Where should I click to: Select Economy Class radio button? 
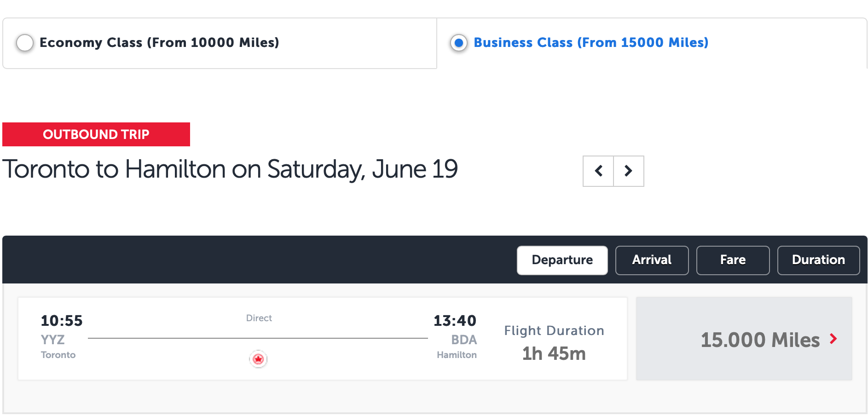pyautogui.click(x=25, y=43)
